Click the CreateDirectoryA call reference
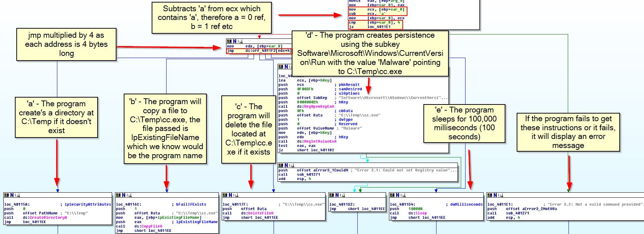Viewport: 644px width, 234px height. tap(48, 218)
